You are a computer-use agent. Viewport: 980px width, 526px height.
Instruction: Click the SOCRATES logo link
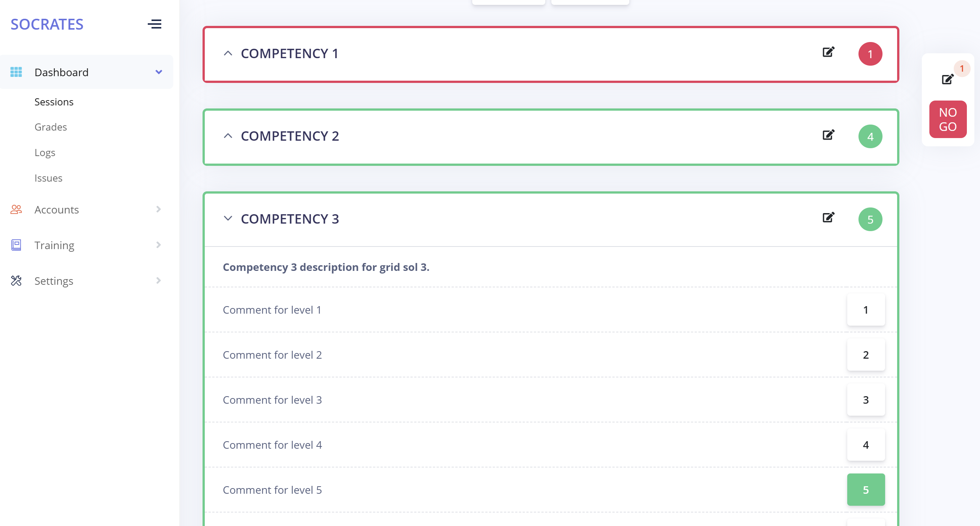tap(47, 24)
